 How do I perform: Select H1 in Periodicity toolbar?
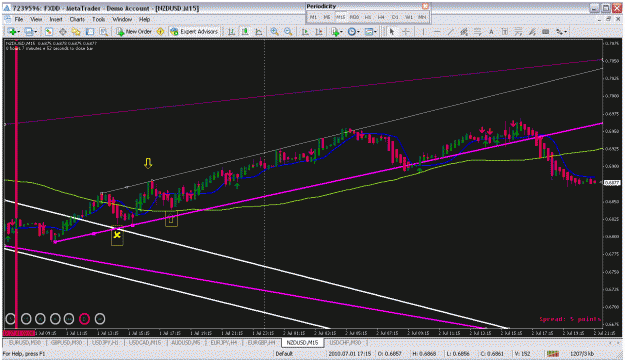click(368, 17)
